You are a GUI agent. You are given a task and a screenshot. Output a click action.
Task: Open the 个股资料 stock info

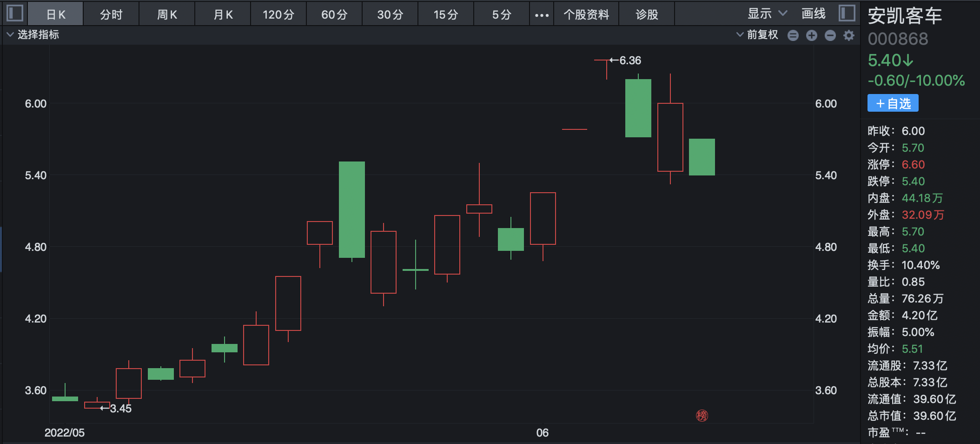tap(586, 15)
